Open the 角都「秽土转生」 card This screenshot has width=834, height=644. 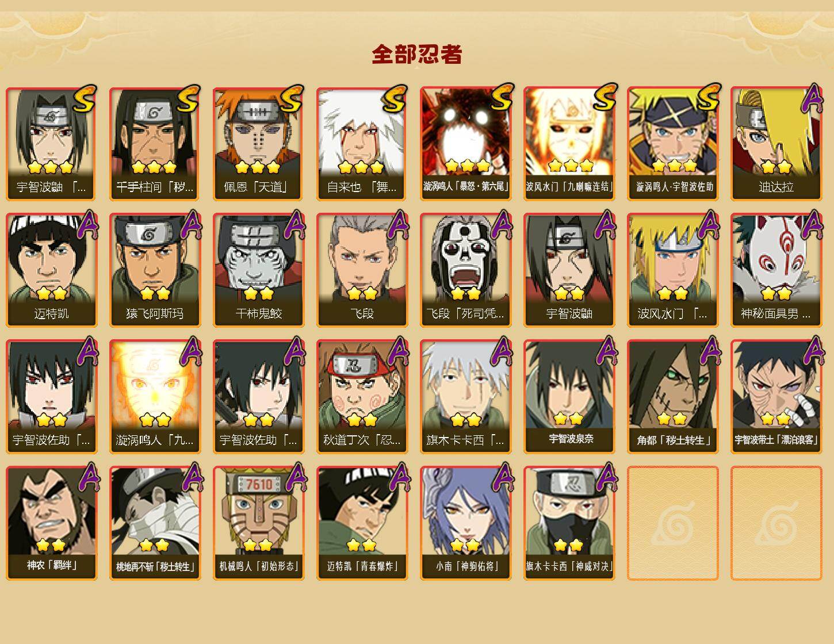pos(672,397)
